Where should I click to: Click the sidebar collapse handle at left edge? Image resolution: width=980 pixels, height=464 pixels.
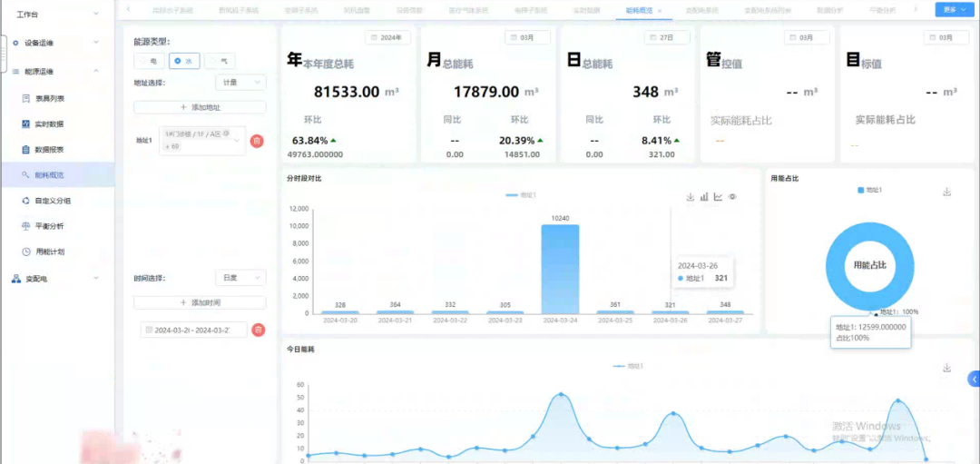(x=3, y=55)
